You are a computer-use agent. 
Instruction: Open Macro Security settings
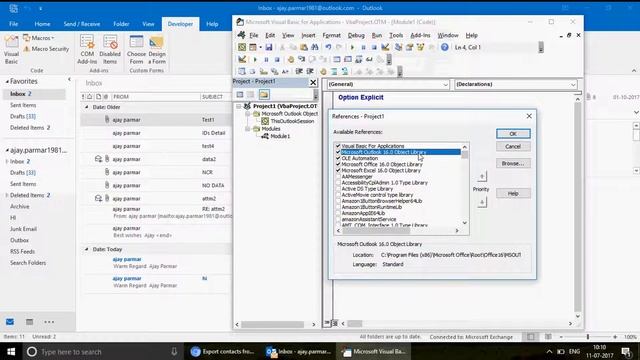[x=46, y=49]
